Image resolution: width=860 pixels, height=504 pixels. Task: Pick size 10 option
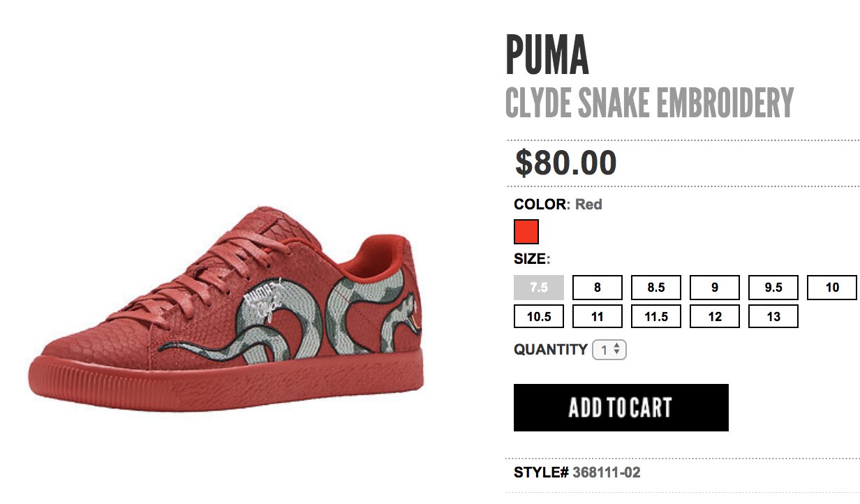coord(832,288)
